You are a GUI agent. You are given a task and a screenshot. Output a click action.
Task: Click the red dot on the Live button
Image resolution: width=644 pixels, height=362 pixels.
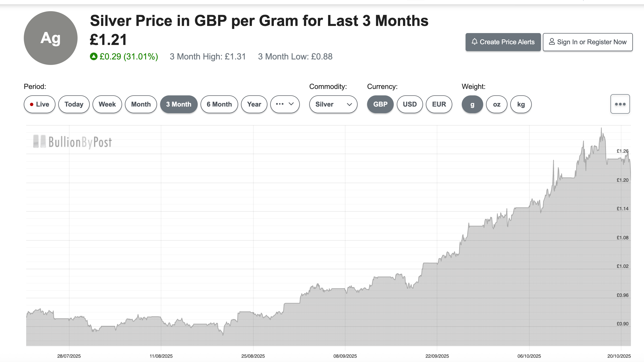32,104
